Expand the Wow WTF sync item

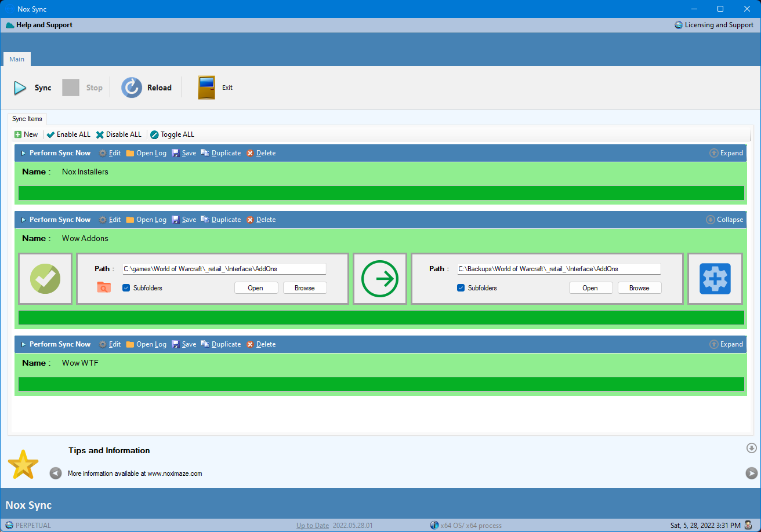point(726,344)
